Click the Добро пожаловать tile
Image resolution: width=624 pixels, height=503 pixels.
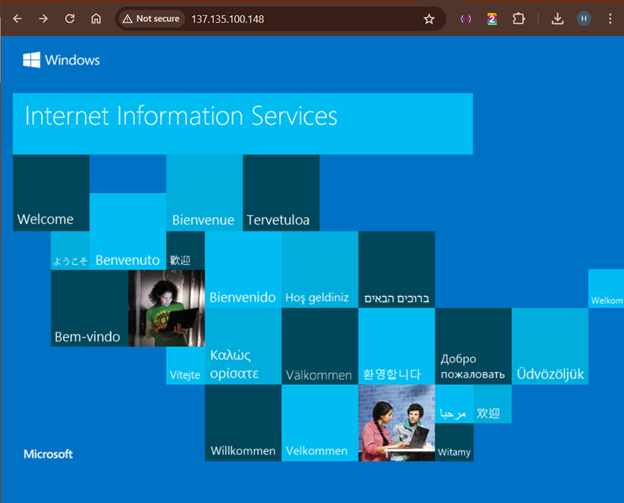473,346
